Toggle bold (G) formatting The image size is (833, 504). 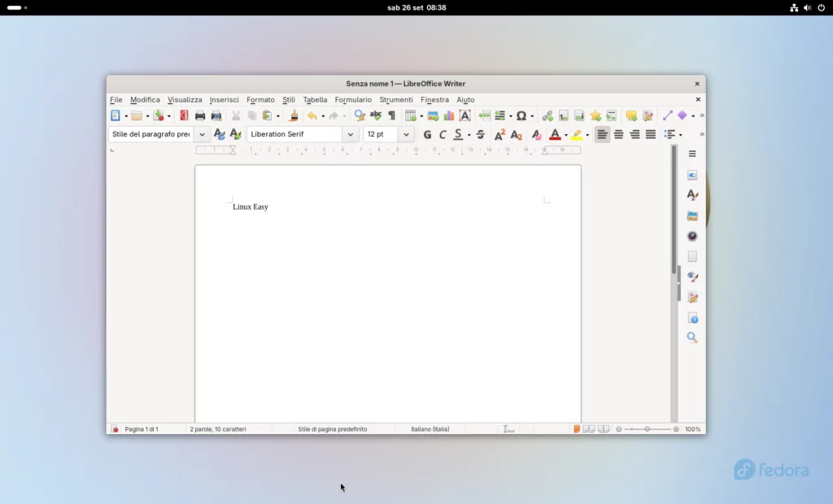(427, 134)
